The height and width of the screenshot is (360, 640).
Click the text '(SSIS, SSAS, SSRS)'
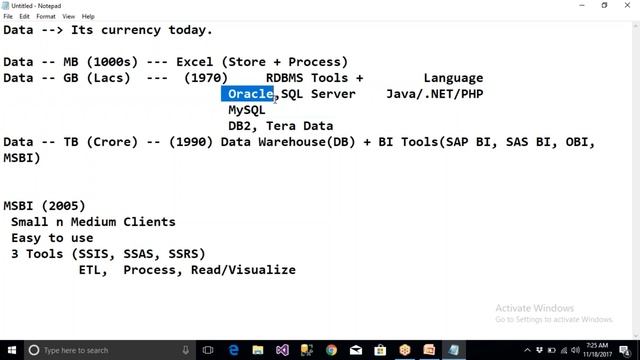point(138,254)
